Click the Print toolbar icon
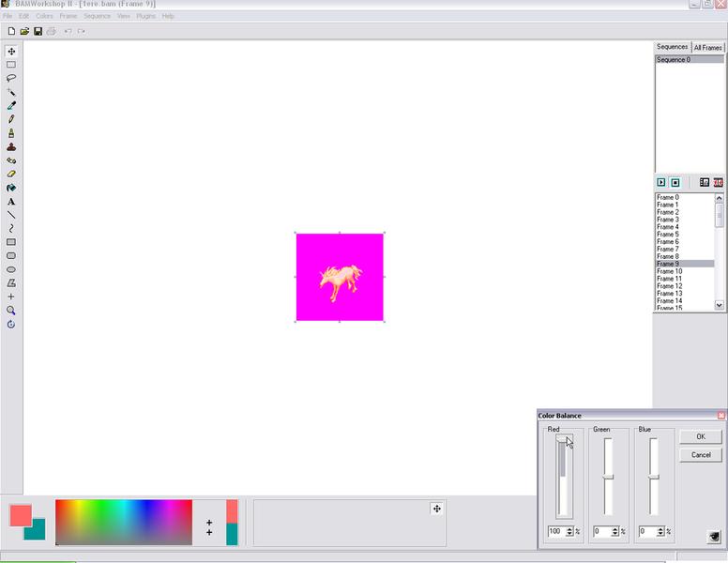 (x=52, y=31)
